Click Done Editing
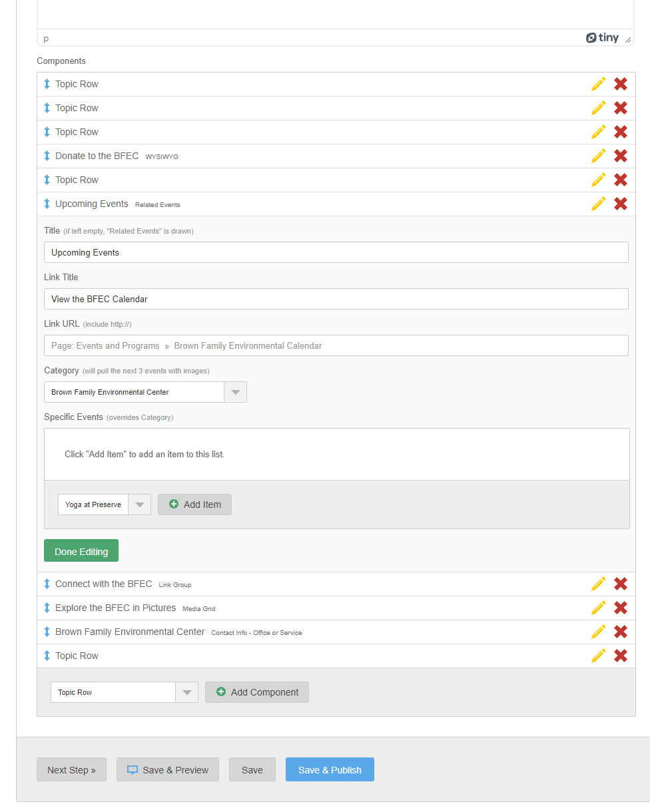This screenshot has height=812, width=650. point(81,551)
